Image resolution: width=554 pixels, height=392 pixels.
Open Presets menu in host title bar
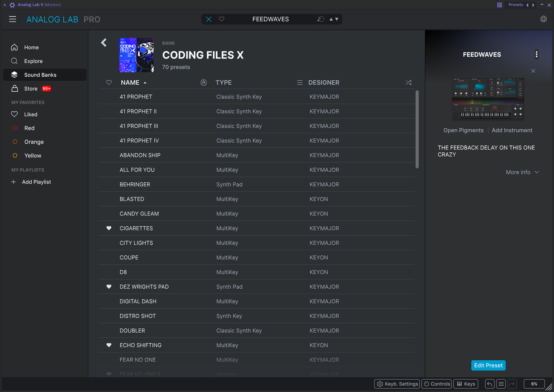516,5
